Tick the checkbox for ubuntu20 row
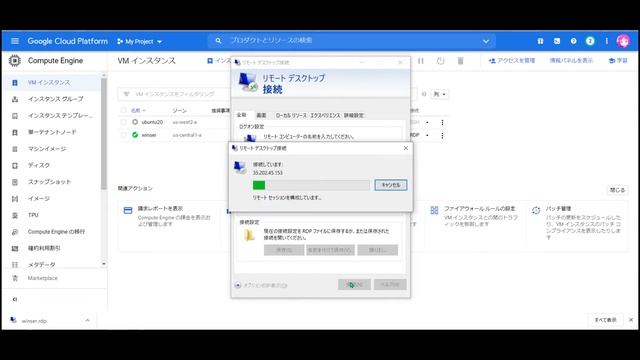 (x=124, y=122)
